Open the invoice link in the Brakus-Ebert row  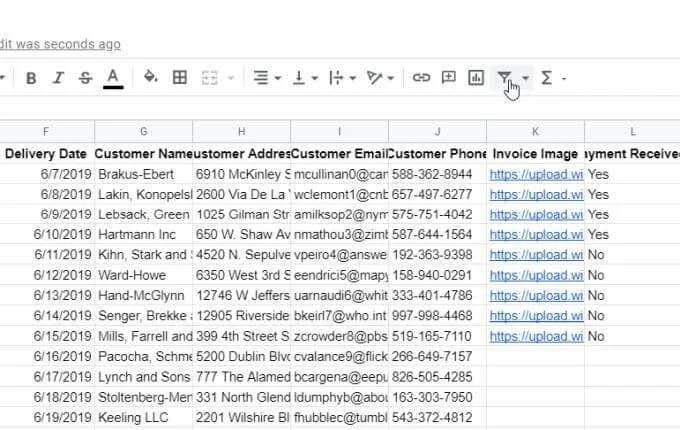(x=536, y=175)
